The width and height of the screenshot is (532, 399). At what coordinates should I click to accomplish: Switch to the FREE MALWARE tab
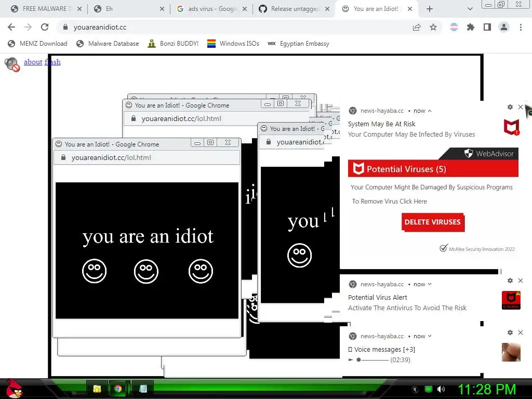click(x=46, y=9)
